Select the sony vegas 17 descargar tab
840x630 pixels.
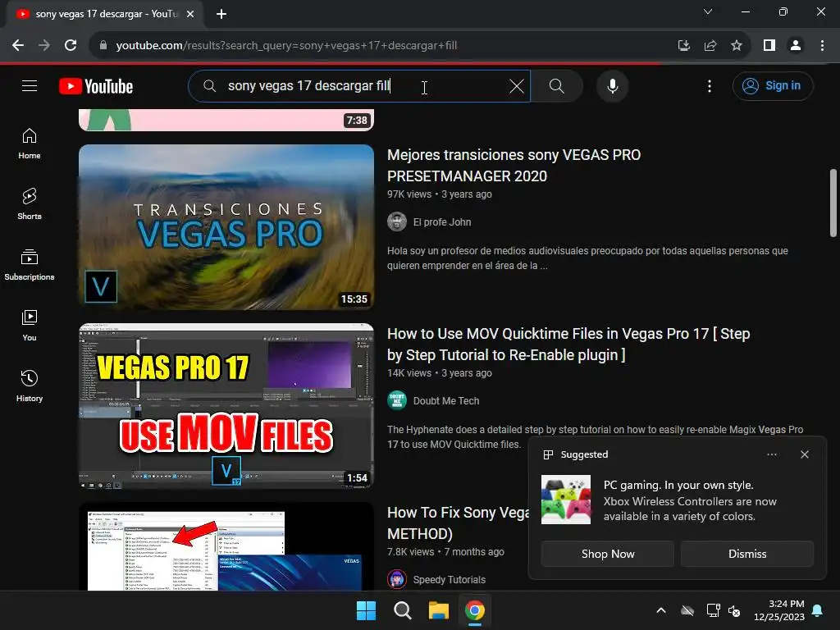point(106,14)
